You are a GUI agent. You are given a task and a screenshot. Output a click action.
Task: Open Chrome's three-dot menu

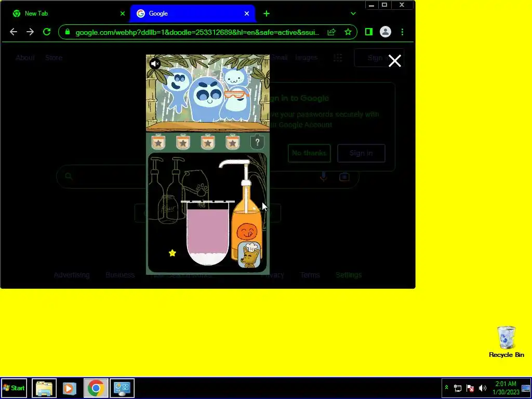click(x=403, y=32)
